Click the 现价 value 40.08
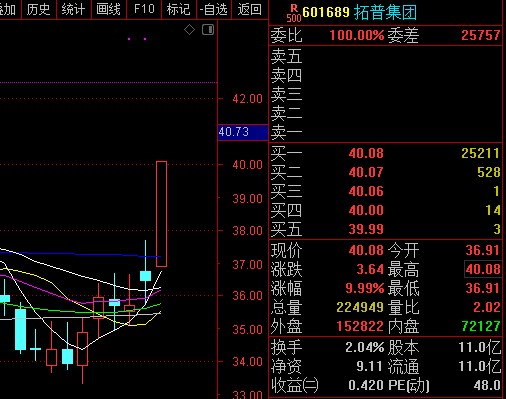Viewport: 506px width, 399px height. click(x=366, y=250)
